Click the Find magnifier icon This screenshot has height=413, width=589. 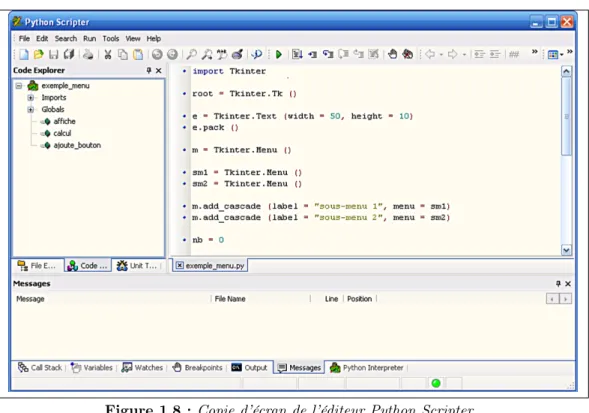pyautogui.click(x=192, y=54)
